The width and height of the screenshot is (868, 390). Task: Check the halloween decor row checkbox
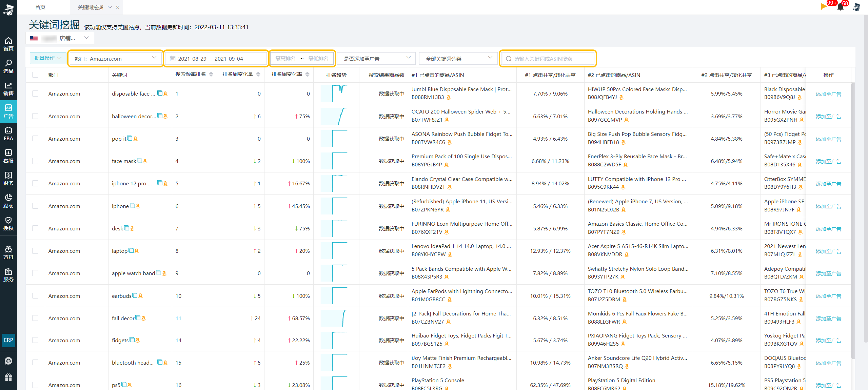tap(35, 116)
